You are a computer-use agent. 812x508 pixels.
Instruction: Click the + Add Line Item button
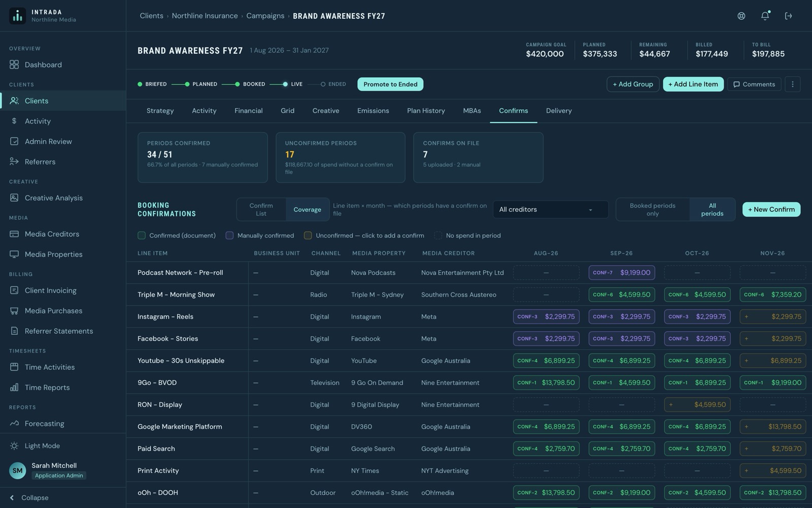pos(693,84)
